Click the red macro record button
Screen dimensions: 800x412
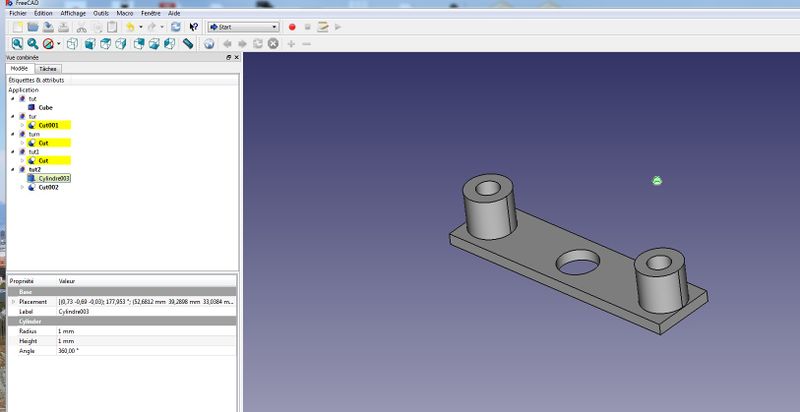pos(292,27)
